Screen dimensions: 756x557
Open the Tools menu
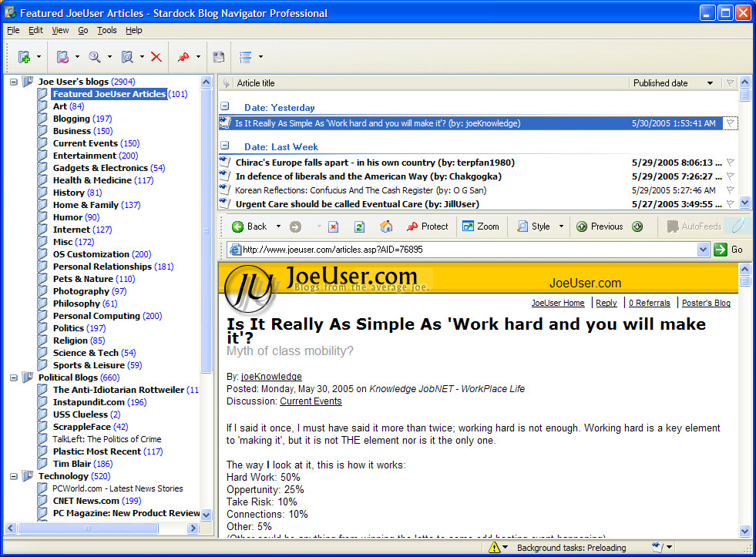pos(107,30)
